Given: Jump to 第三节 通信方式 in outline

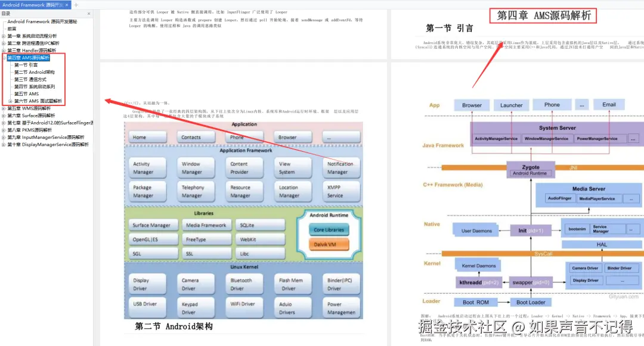Looking at the screenshot, I should (x=30, y=80).
